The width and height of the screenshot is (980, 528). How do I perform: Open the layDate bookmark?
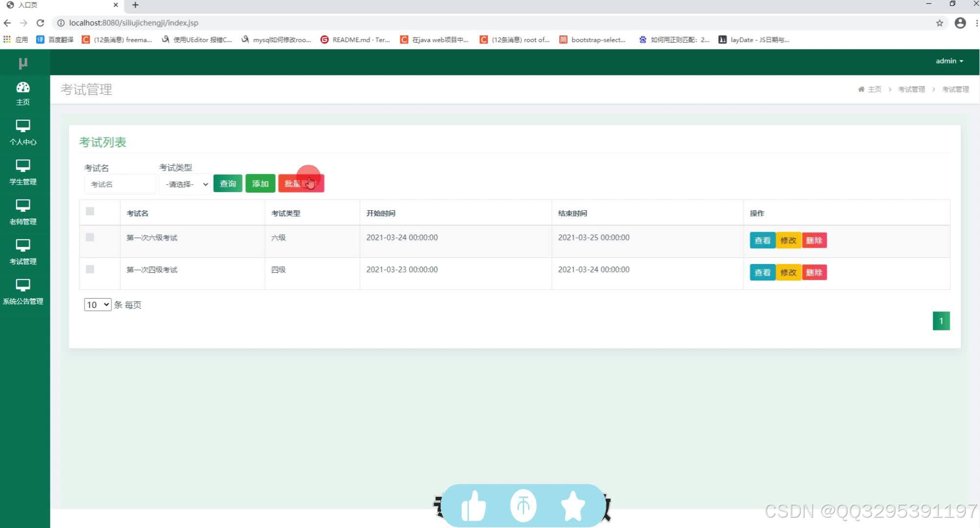(x=754, y=40)
